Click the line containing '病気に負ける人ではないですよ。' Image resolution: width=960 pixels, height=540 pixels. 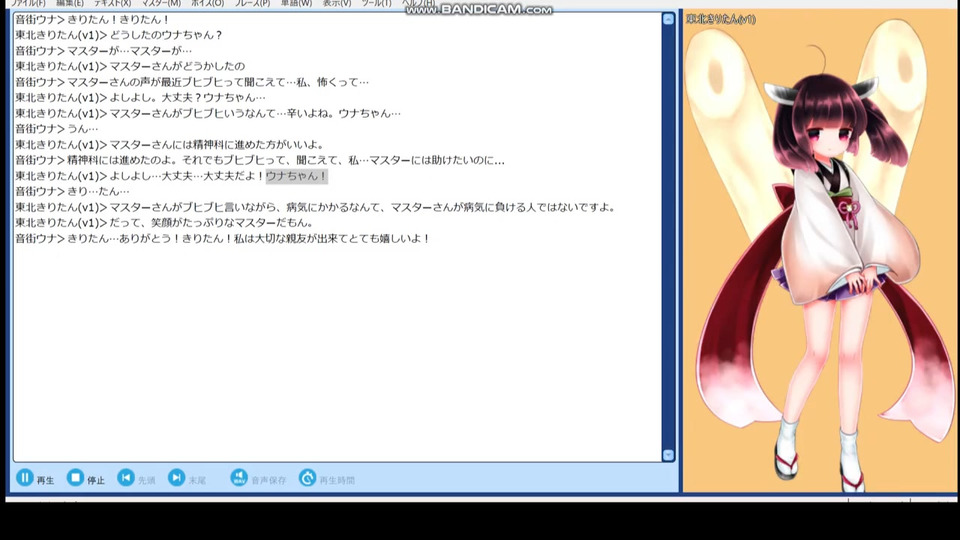click(315, 208)
